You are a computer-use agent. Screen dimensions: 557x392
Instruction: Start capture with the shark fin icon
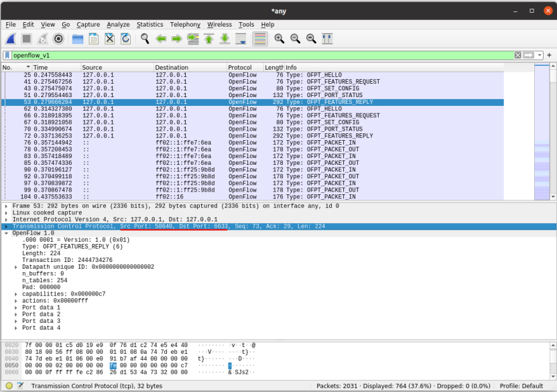coord(11,39)
